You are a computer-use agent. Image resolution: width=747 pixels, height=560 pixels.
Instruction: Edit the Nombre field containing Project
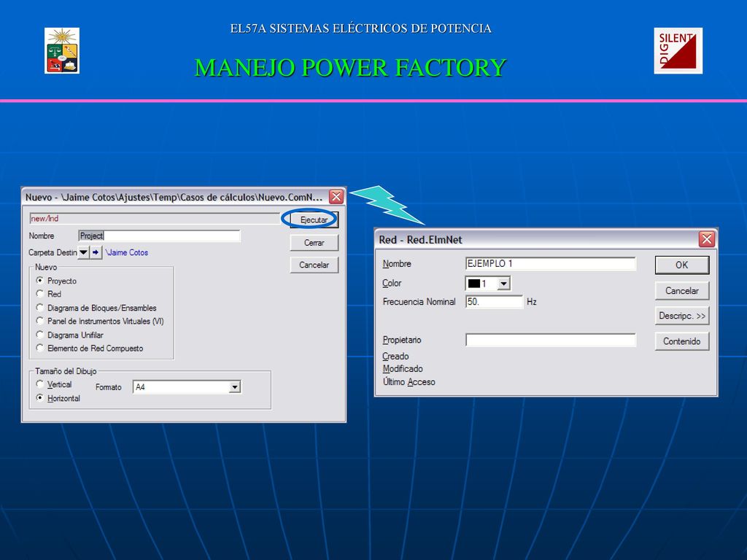tap(160, 236)
